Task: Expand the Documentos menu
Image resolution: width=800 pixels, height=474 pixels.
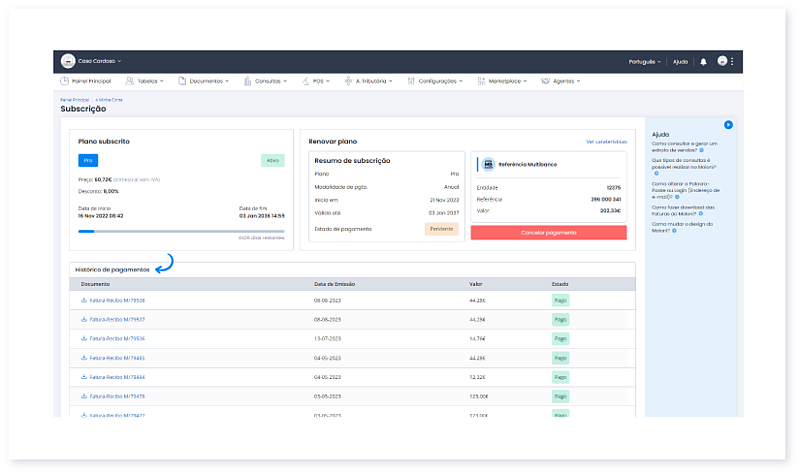Action: click(209, 81)
